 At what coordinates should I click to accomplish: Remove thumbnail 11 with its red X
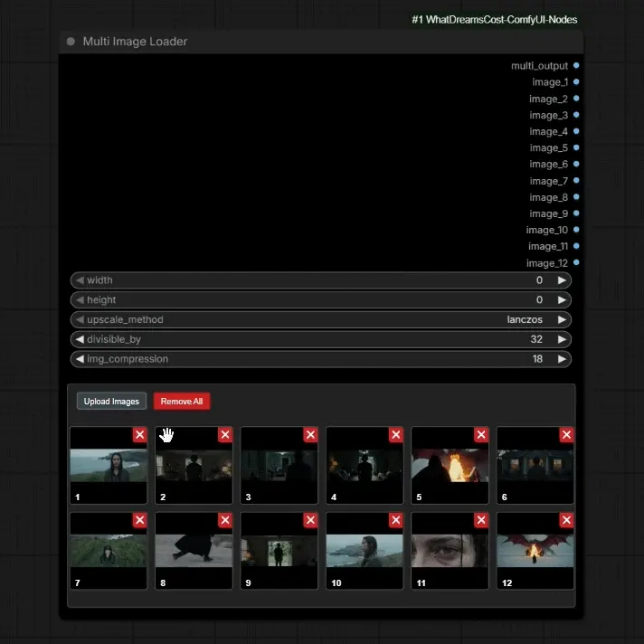click(x=481, y=520)
